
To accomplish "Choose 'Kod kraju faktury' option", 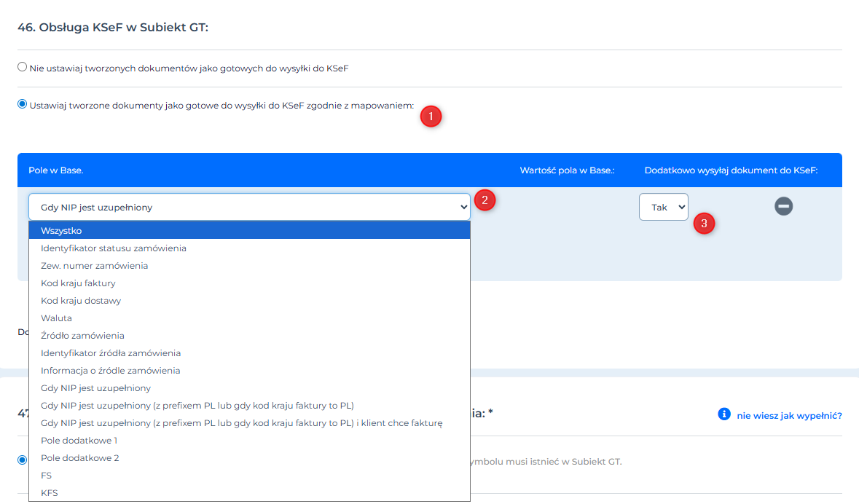I will [x=249, y=283].
